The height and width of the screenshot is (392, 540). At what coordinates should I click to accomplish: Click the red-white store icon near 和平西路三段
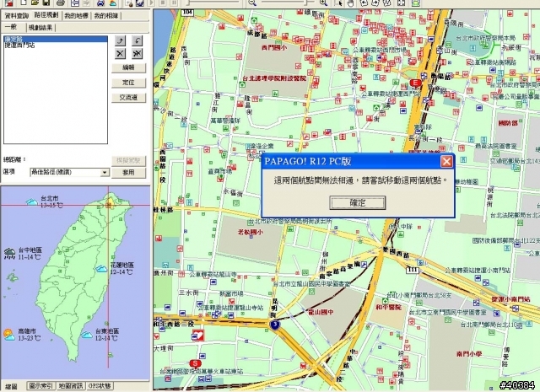198,335
